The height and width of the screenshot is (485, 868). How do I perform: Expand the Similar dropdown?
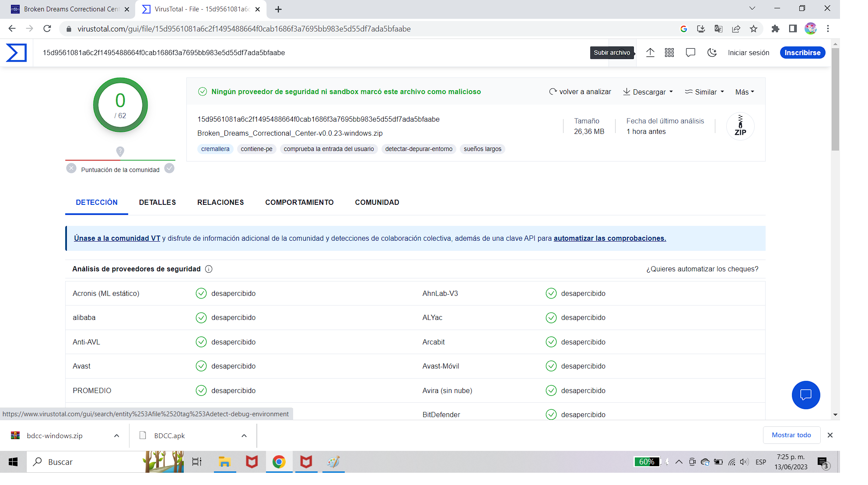point(704,92)
